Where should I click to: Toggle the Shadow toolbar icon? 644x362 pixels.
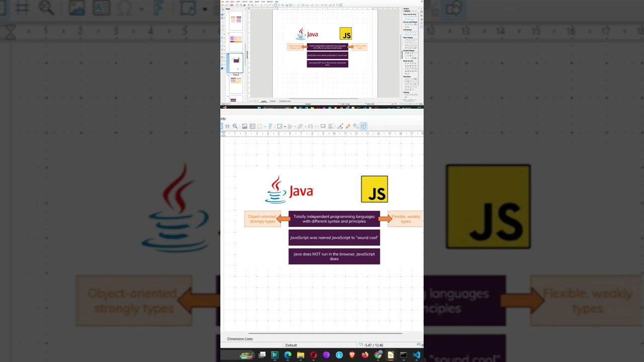pos(323,126)
